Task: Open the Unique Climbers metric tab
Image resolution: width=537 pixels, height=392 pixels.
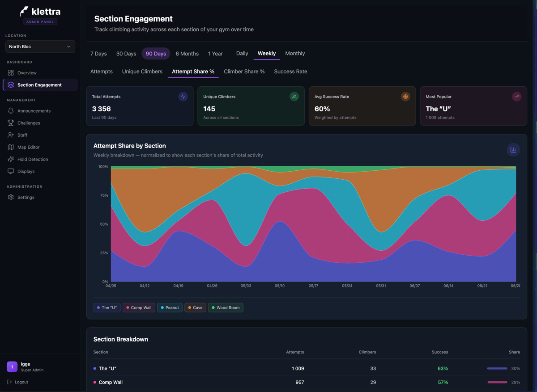Action: click(x=142, y=72)
